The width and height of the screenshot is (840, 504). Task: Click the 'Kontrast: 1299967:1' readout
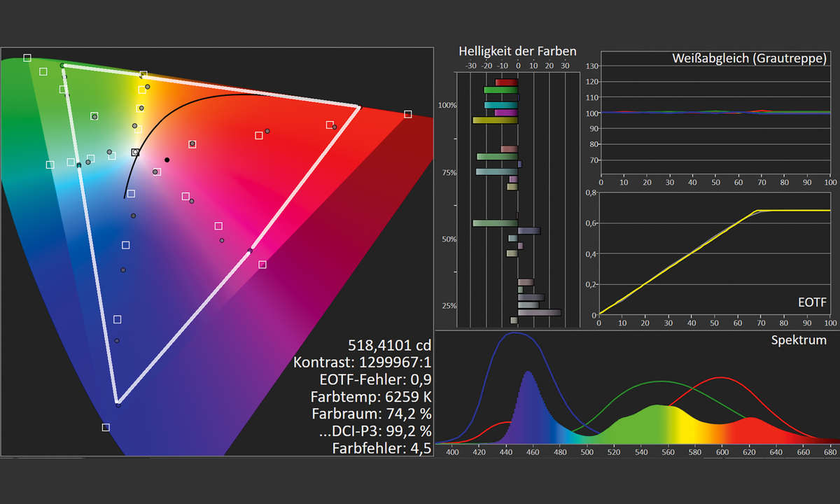coord(363,362)
